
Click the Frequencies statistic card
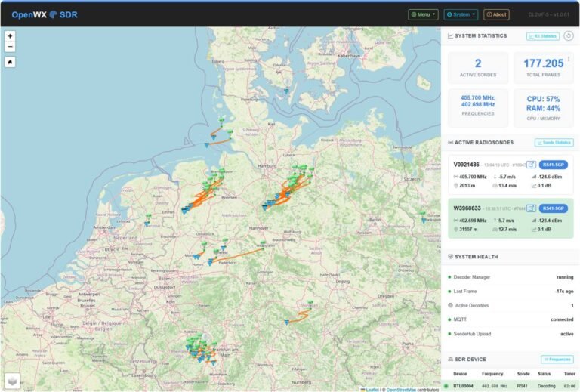click(x=478, y=107)
